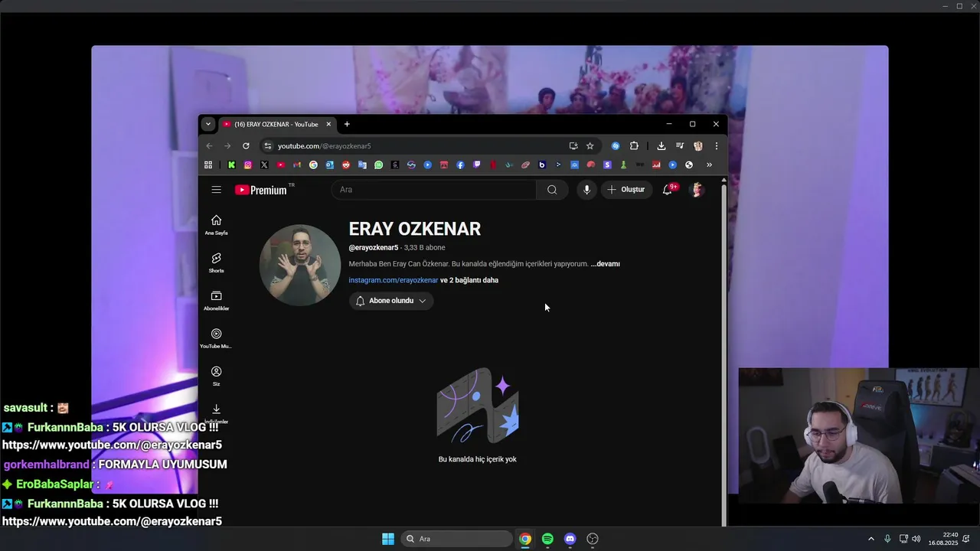The image size is (980, 551).
Task: Click the YouTube search magnifier button
Action: [552, 190]
